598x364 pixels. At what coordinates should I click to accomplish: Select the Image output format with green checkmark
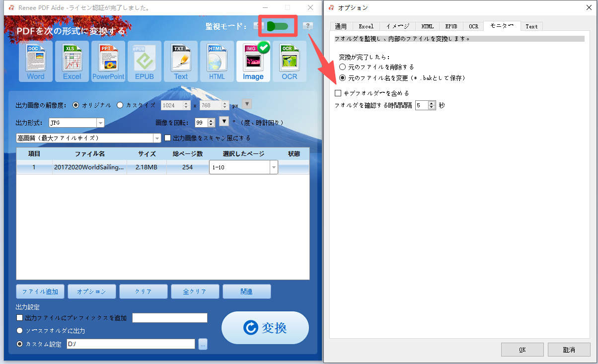tap(253, 61)
